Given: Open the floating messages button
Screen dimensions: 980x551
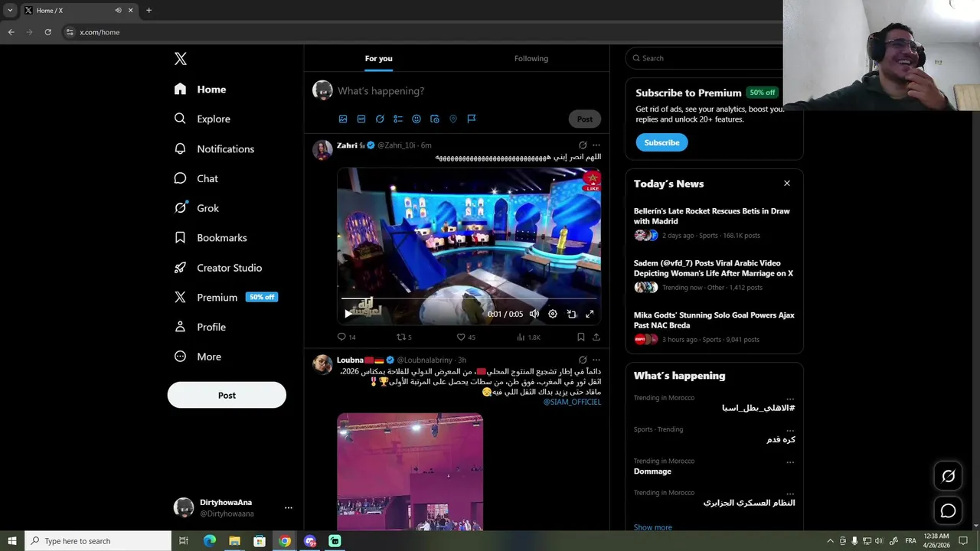Looking at the screenshot, I should click(x=948, y=510).
